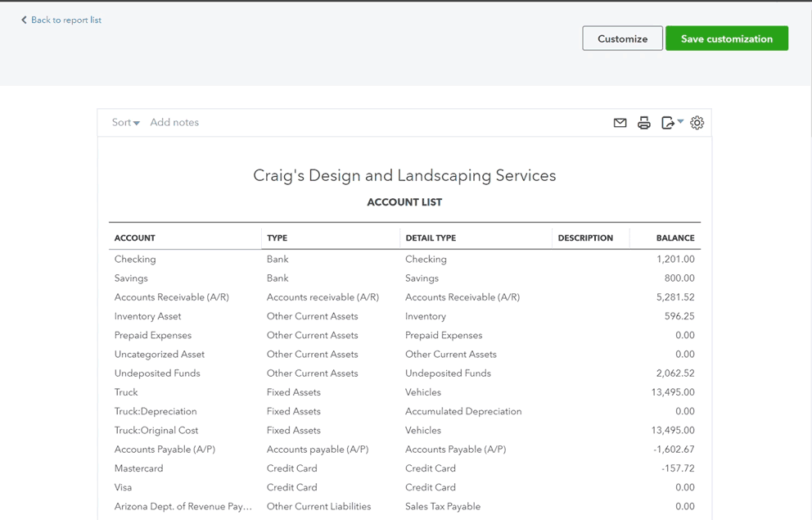Click Add notes to annotate the report
812x520 pixels.
click(174, 122)
